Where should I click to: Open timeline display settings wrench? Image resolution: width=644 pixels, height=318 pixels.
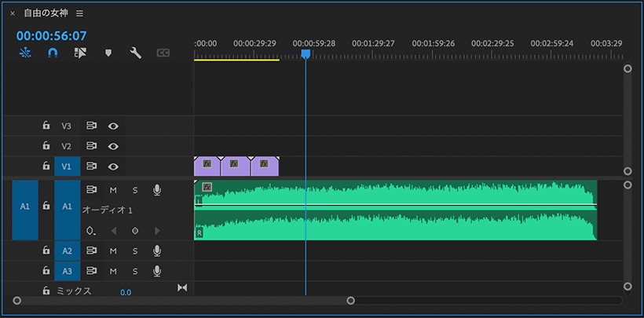pos(136,53)
